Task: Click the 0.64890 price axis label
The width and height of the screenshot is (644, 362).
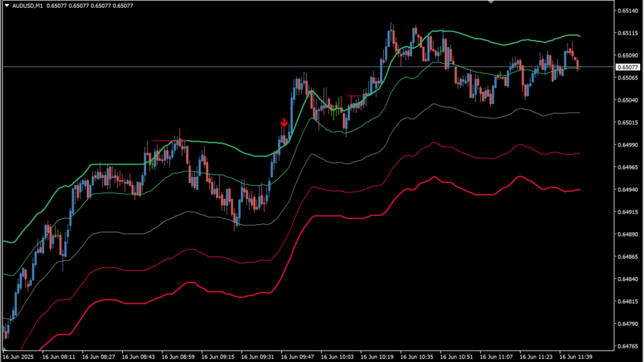Action: tap(627, 234)
